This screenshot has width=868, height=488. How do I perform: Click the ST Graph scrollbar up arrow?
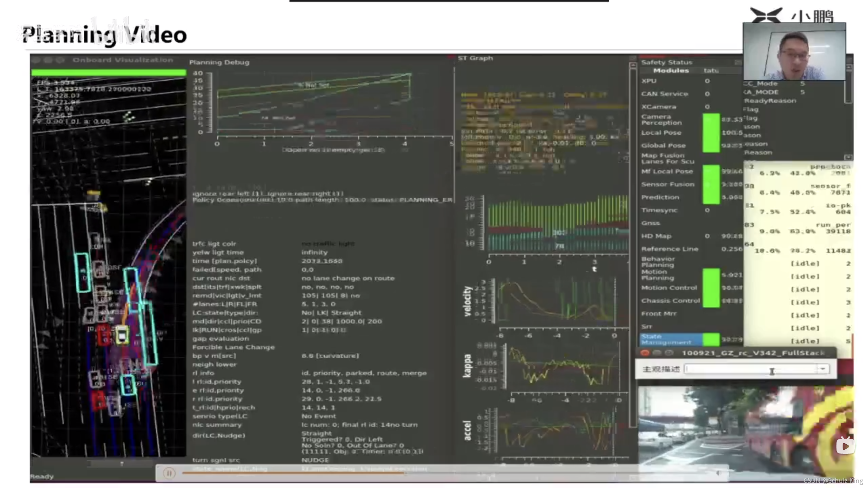coord(633,65)
